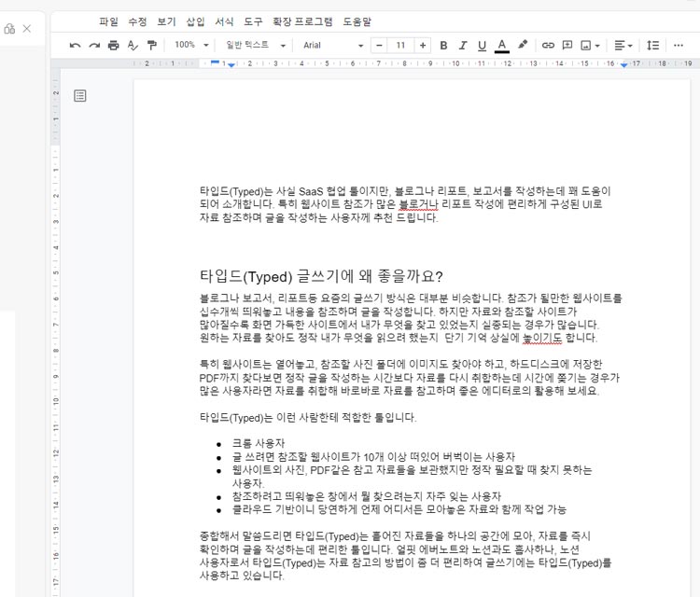Click bullet starting 클라우드 기반이니
The width and height of the screenshot is (700, 597).
pyautogui.click(x=399, y=509)
